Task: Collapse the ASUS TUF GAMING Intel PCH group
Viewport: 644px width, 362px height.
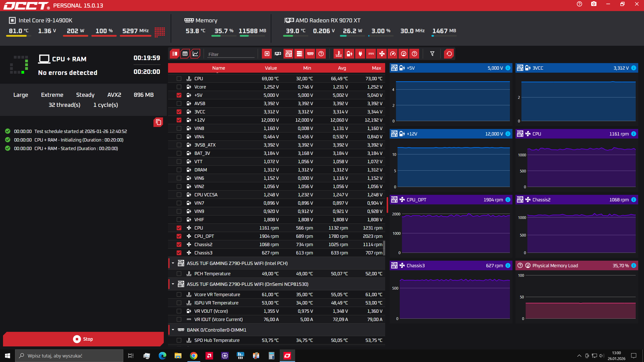Action: 173,263
